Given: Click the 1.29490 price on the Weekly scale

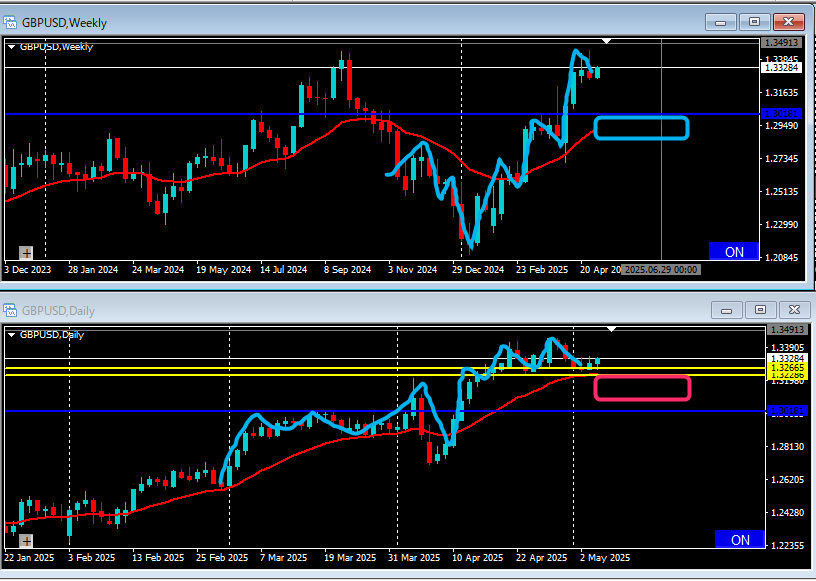Looking at the screenshot, I should pos(781,125).
